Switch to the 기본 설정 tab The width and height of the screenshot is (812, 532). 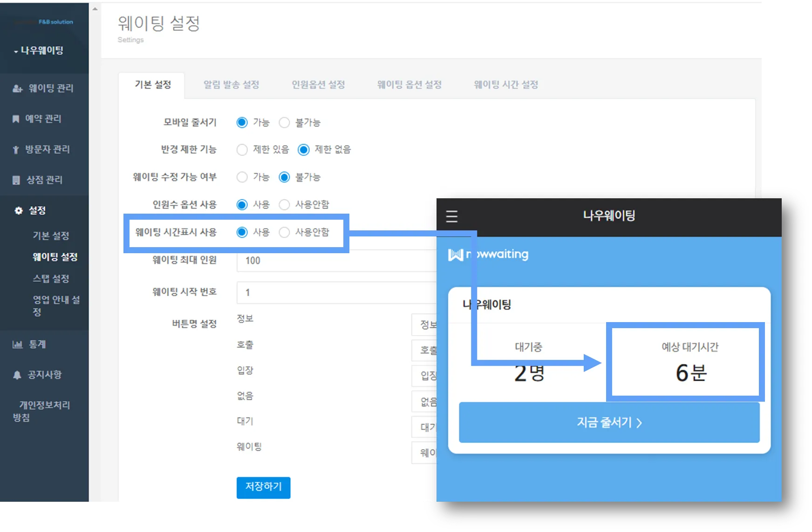[x=153, y=85]
